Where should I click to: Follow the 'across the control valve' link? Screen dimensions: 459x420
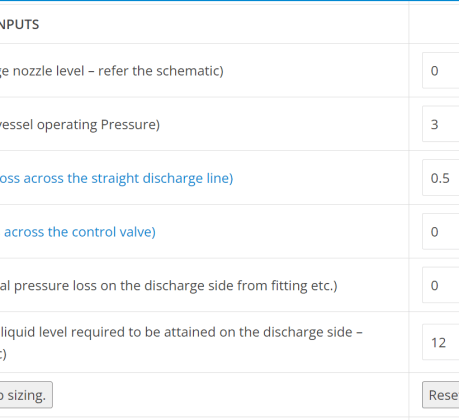coord(80,232)
